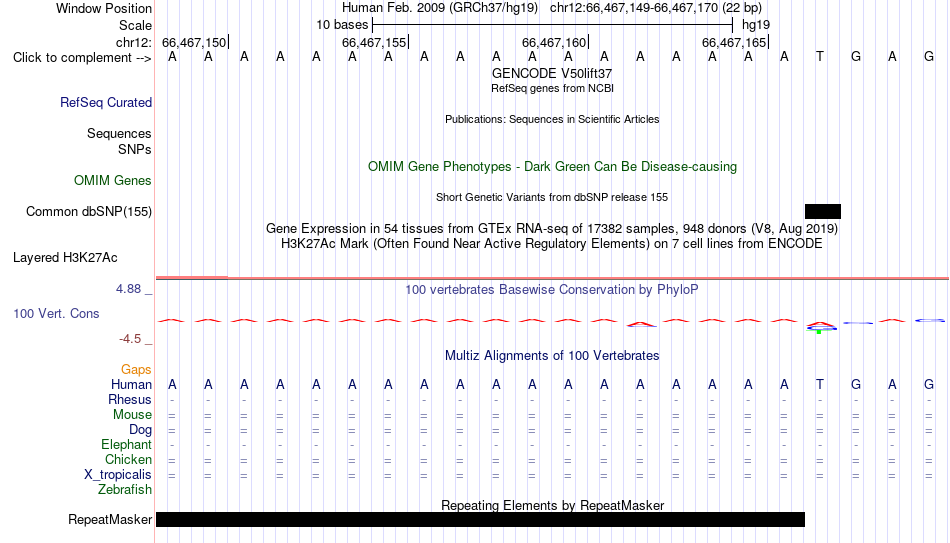Click the -4.5 PhyloP lower scale value
The image size is (950, 543).
click(130, 339)
